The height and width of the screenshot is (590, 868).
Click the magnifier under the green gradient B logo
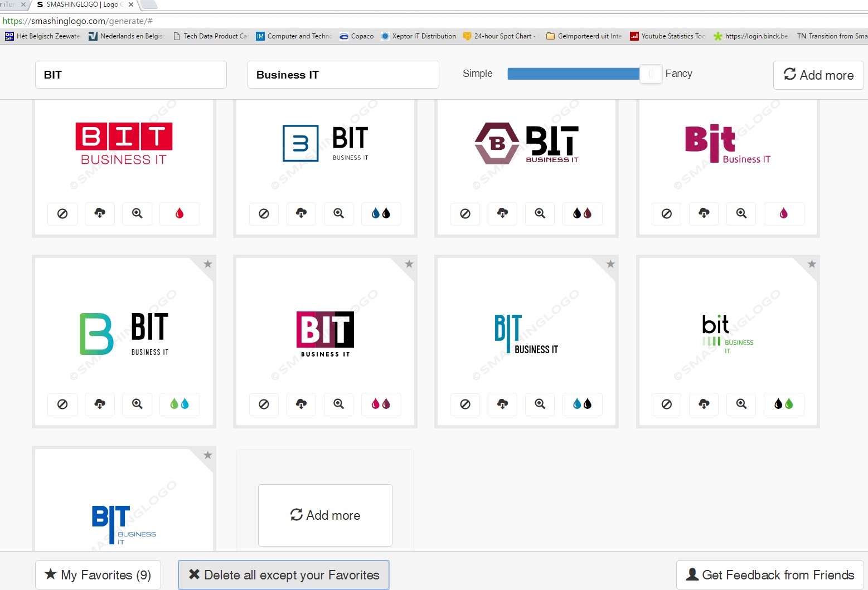(137, 404)
